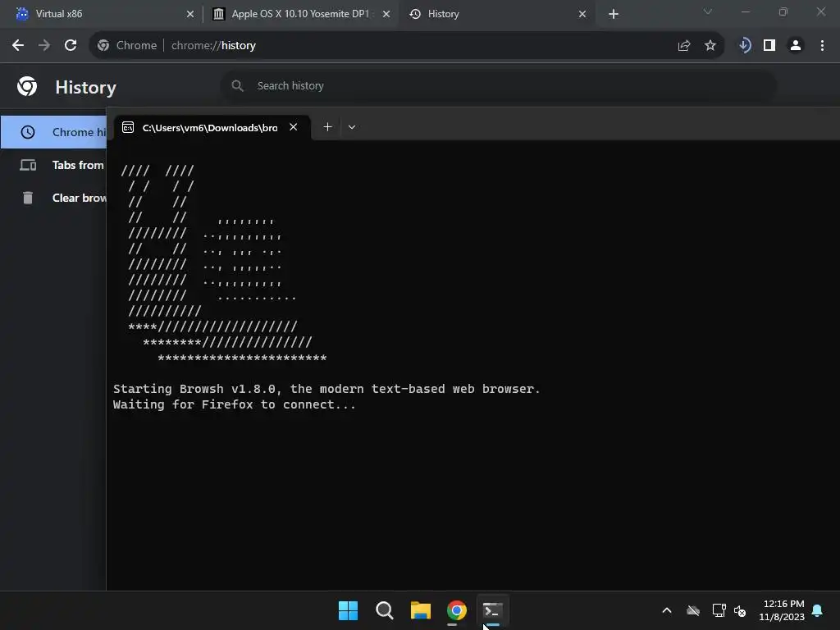Image resolution: width=840 pixels, height=630 pixels.
Task: Click the Search history field
Action: pos(498,85)
